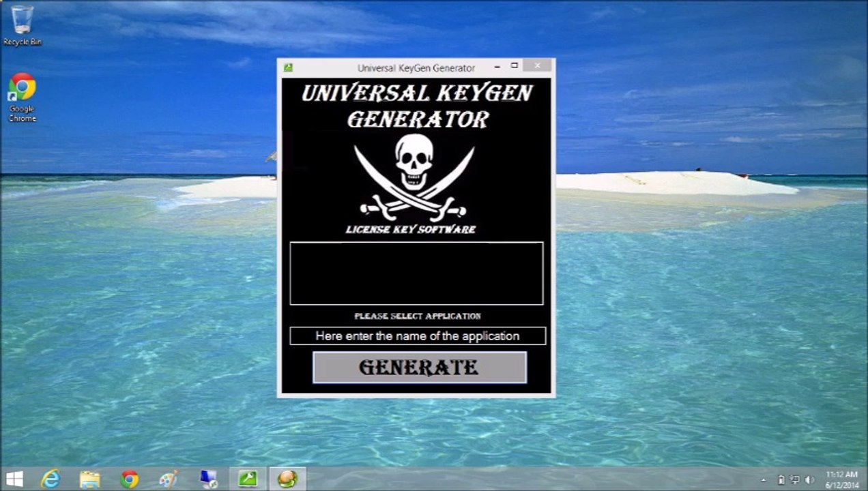Click the GENERATE button
This screenshot has height=491, width=868.
click(x=419, y=368)
